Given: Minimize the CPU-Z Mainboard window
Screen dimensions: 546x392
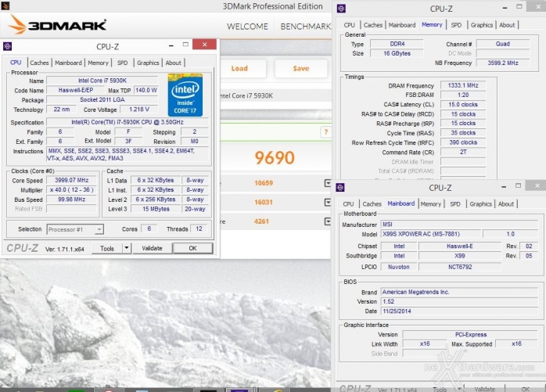Looking at the screenshot, I should coord(504,186).
